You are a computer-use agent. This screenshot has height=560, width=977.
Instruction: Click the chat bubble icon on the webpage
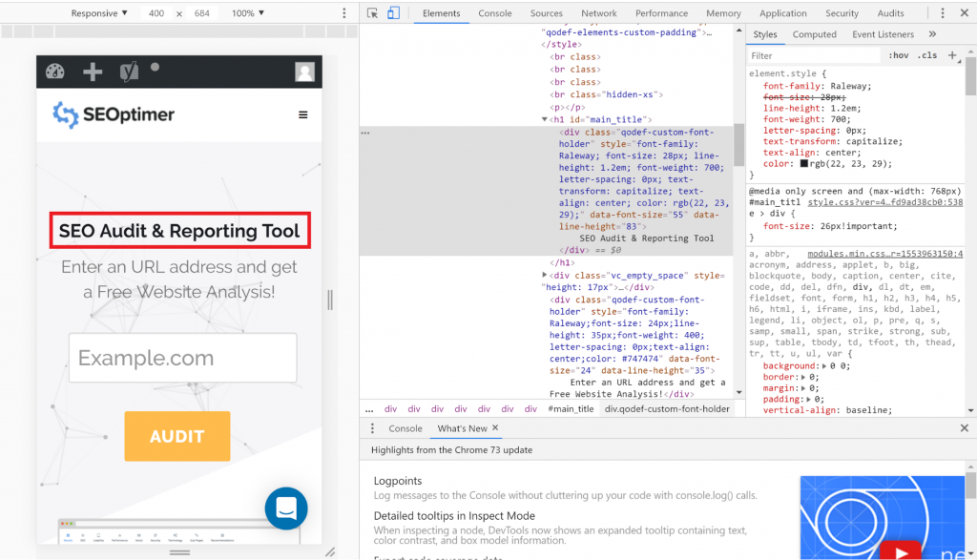pos(285,508)
